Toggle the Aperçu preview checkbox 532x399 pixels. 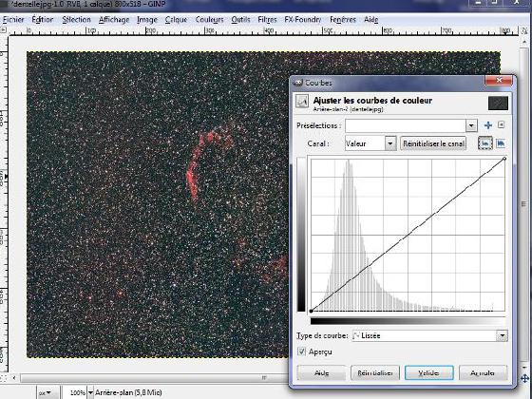pyautogui.click(x=301, y=351)
